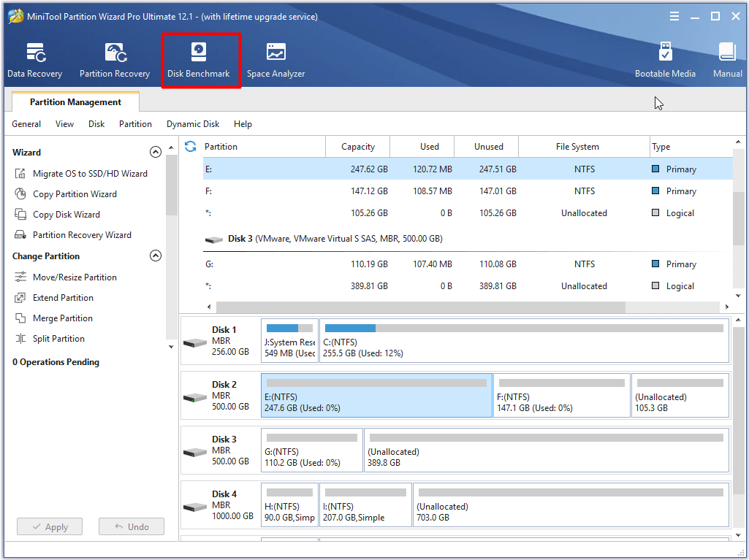Click right arrow of horizontal scrollbar
749x560 pixels.
727,307
